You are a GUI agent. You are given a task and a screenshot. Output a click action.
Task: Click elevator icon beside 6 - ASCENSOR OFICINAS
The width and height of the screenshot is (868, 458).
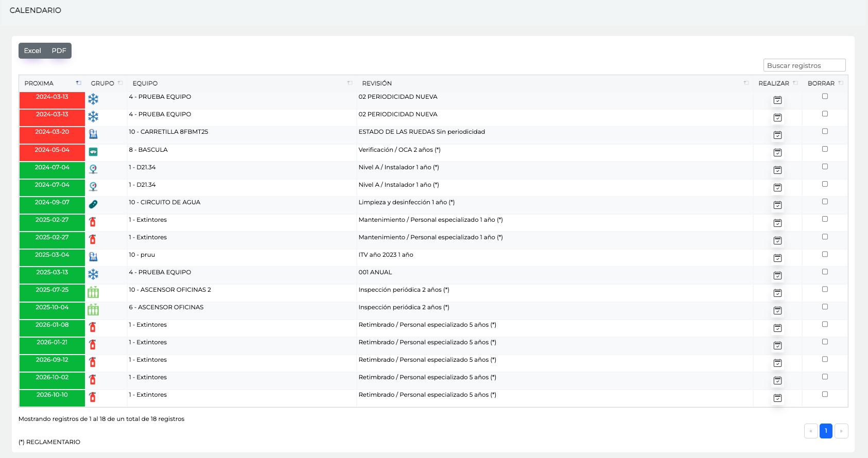[93, 309]
